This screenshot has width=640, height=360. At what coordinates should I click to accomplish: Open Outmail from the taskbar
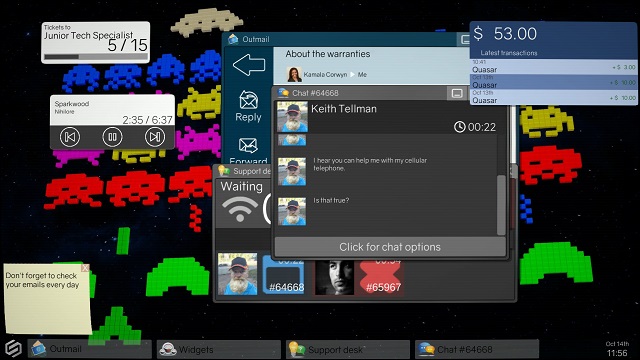90,349
